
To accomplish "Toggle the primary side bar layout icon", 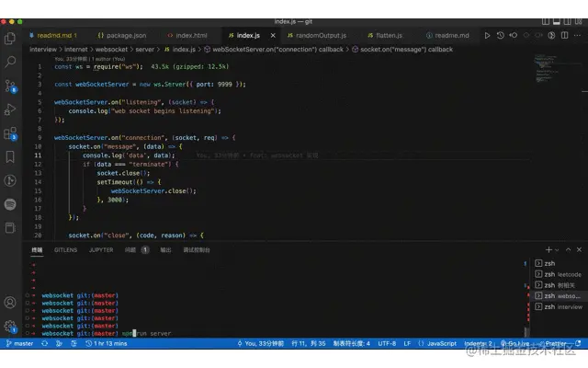I will pos(546,22).
